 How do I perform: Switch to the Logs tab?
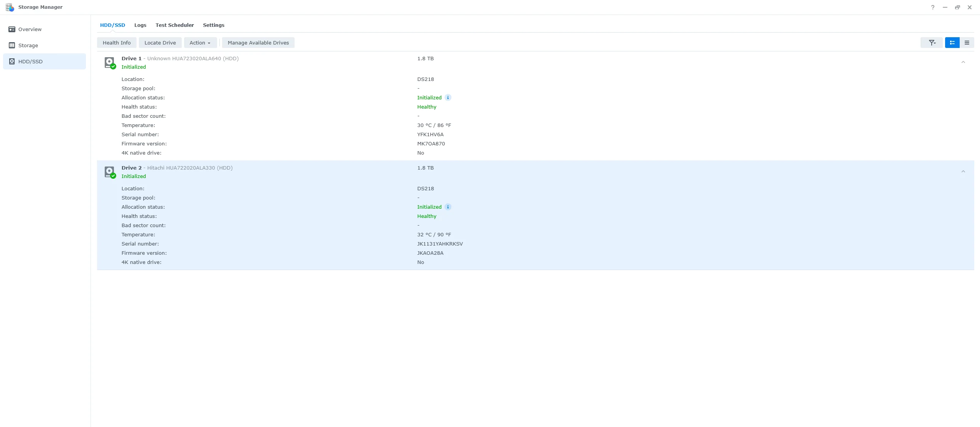tap(140, 25)
